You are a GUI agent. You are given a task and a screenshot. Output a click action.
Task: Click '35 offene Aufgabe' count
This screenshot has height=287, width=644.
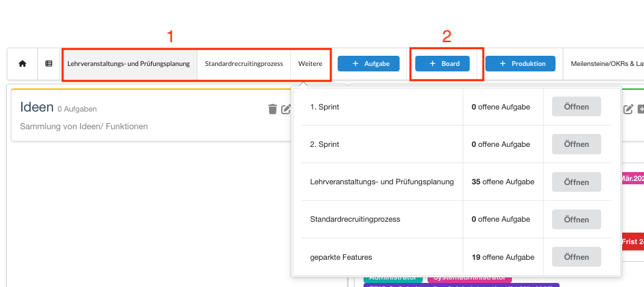(x=502, y=182)
